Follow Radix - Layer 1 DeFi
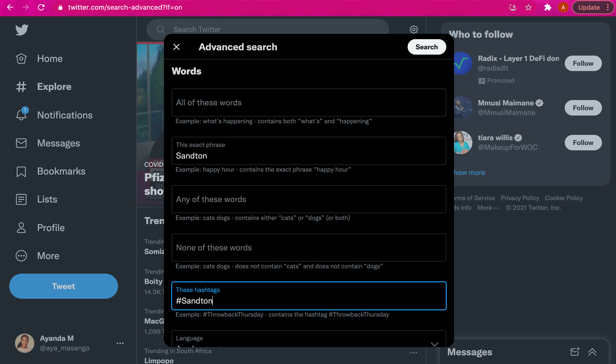 tap(583, 63)
